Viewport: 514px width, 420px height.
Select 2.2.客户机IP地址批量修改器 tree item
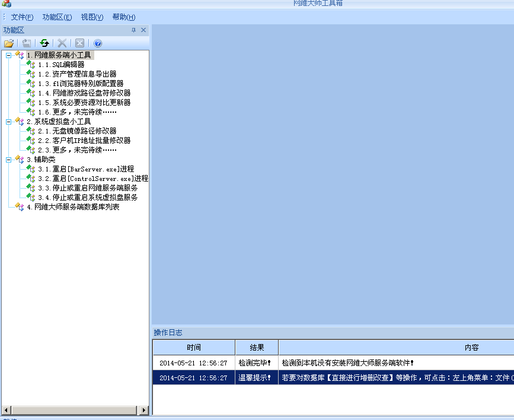click(84, 141)
